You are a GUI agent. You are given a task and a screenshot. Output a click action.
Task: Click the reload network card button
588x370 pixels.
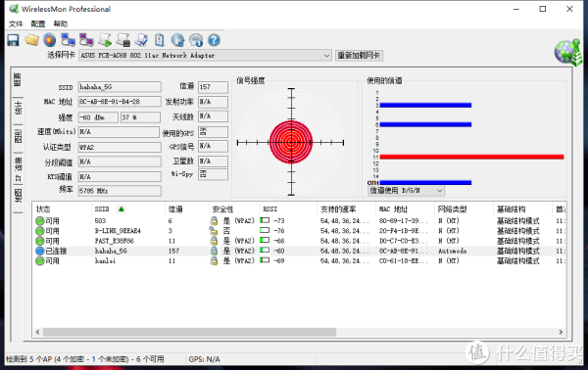(359, 56)
